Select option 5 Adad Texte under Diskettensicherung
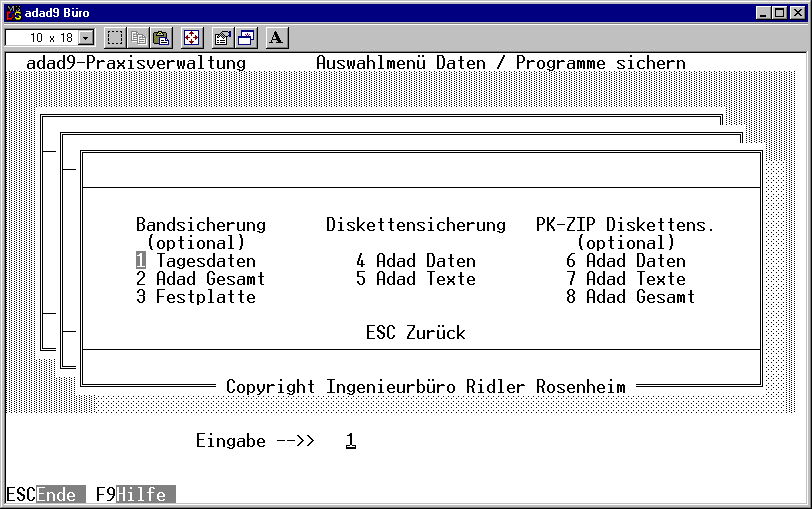The height and width of the screenshot is (509, 812). (416, 279)
